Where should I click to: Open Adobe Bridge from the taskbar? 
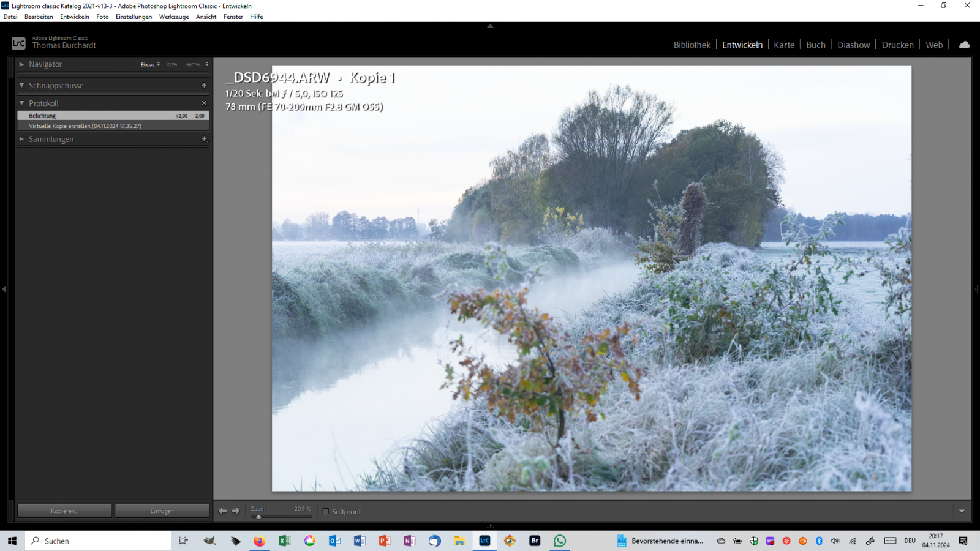coord(535,541)
